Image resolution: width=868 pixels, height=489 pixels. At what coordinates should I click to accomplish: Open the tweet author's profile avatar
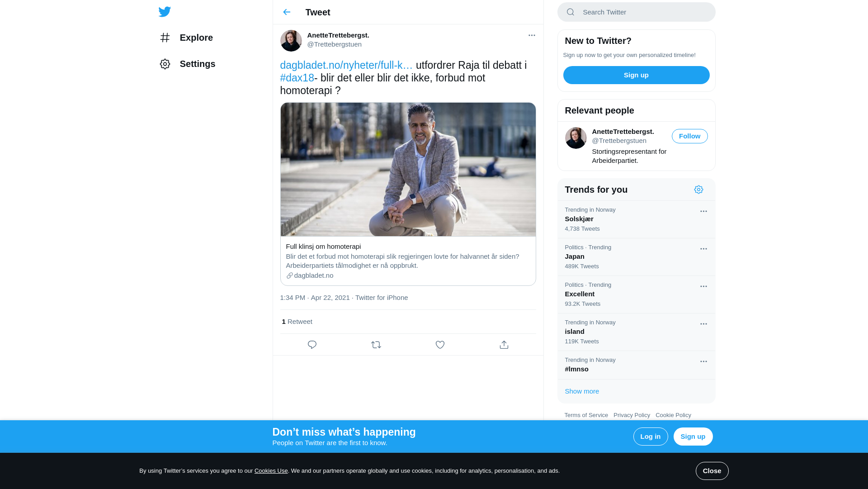click(x=291, y=41)
